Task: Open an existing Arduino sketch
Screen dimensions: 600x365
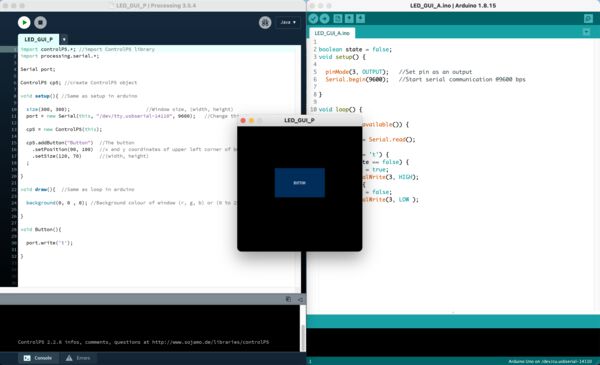Action: (349, 18)
